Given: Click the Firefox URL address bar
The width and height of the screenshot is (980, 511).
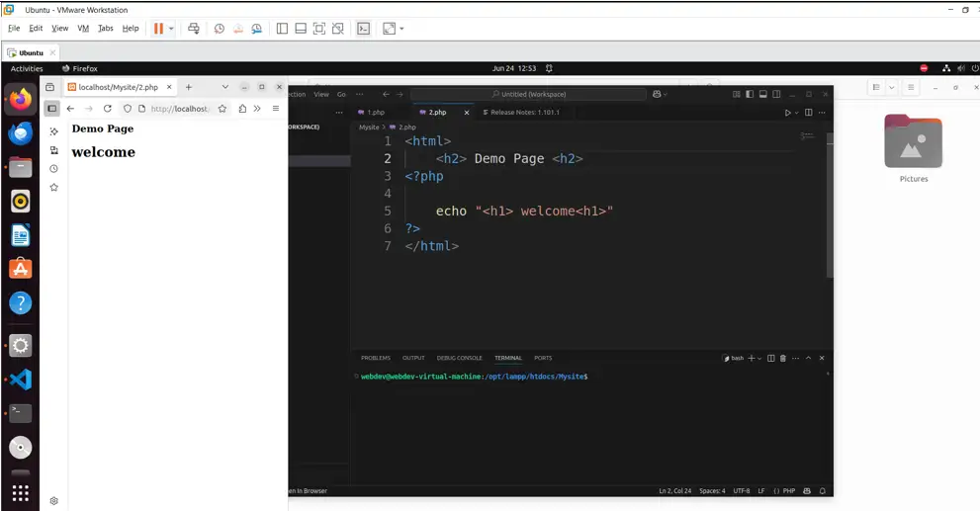Looking at the screenshot, I should (x=180, y=109).
